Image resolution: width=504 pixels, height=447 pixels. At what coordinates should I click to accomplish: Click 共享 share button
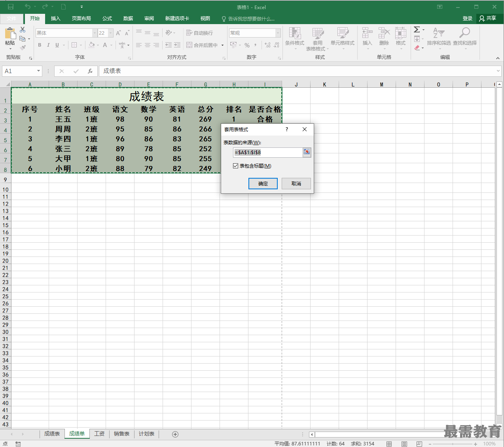[488, 19]
